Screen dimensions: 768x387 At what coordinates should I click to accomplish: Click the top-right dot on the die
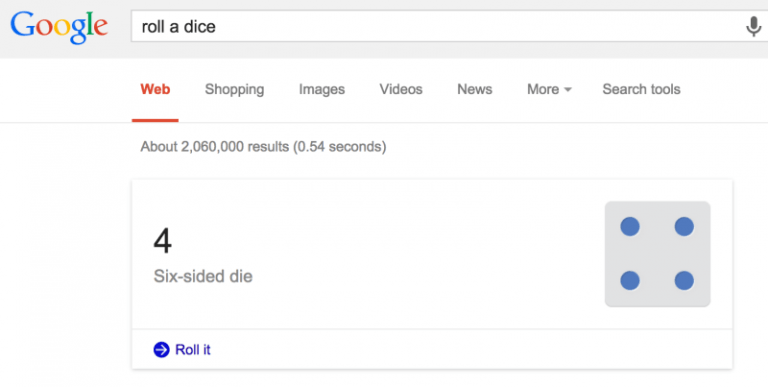click(684, 227)
